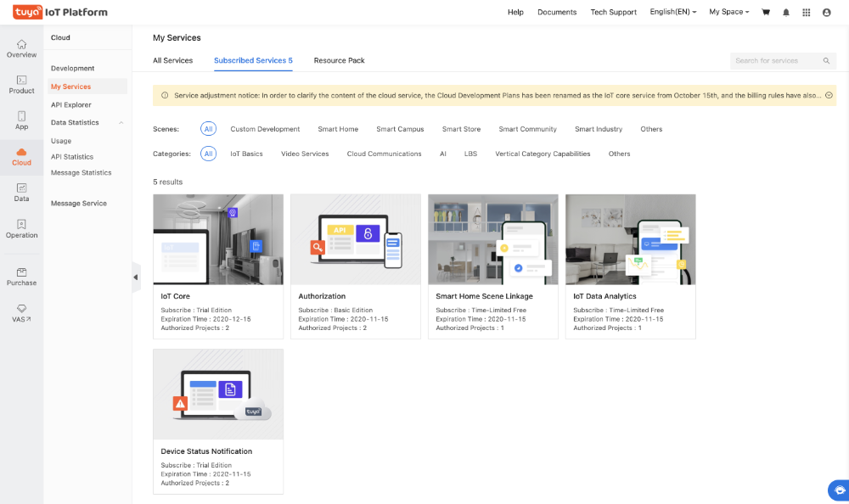
Task: Click Device Status Notification card title
Action: (206, 451)
